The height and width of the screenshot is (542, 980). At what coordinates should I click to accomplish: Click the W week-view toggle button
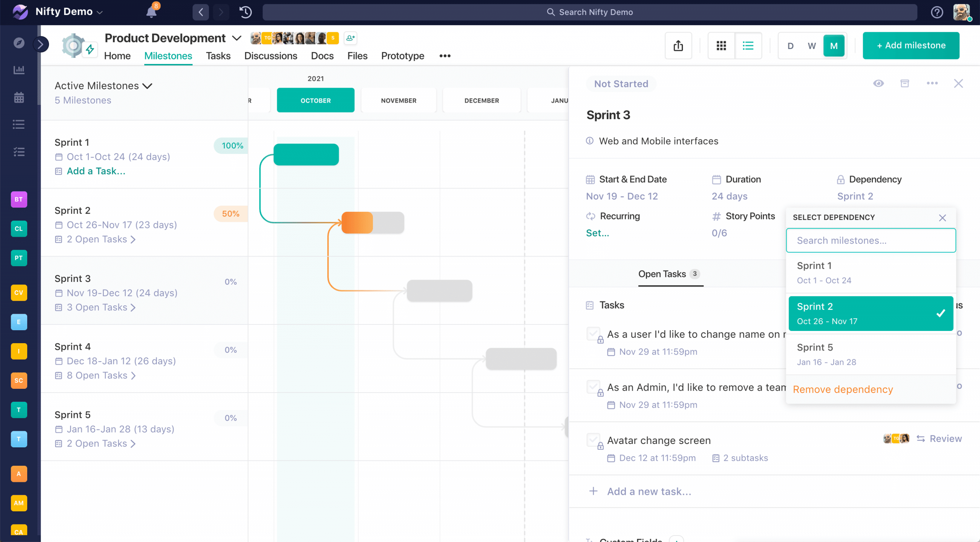(811, 45)
